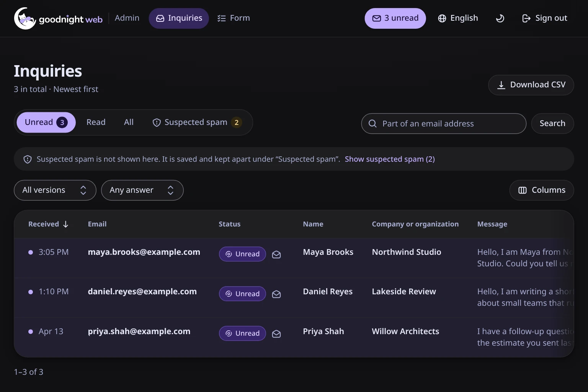This screenshot has width=588, height=392.
Task: Mark daniel.reyes inquiry as read envelope icon
Action: coord(276,294)
